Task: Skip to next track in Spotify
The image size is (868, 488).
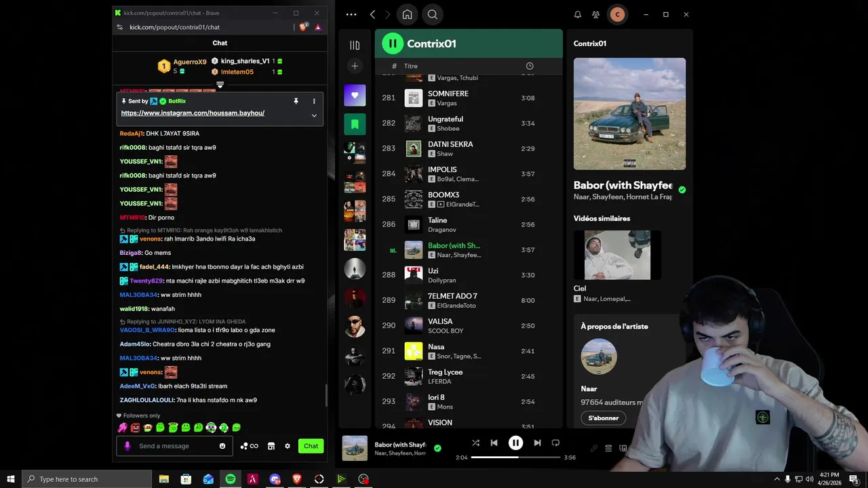Action: pyautogui.click(x=537, y=443)
